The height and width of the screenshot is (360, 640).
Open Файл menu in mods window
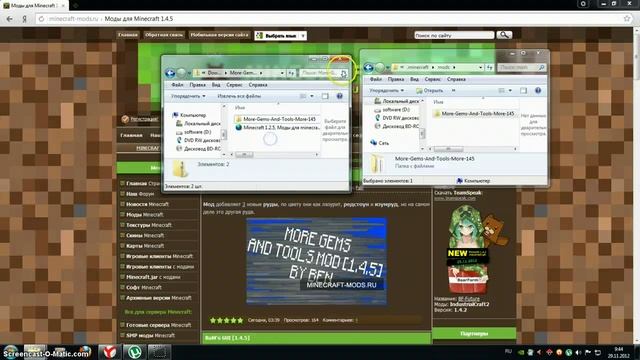click(x=376, y=79)
